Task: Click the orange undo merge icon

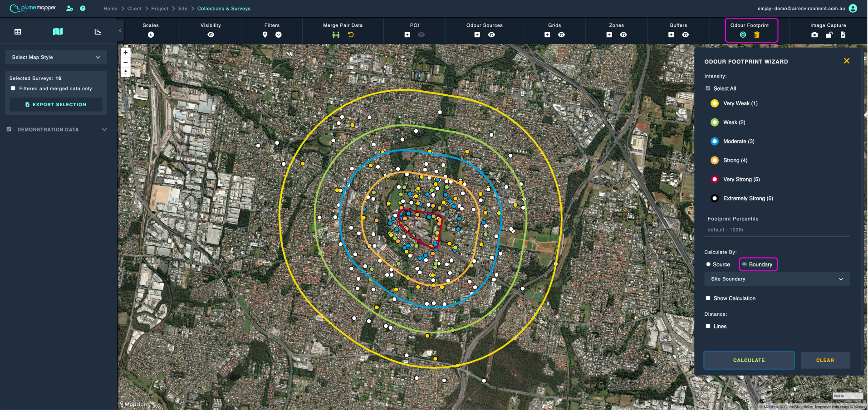Action: 351,35
